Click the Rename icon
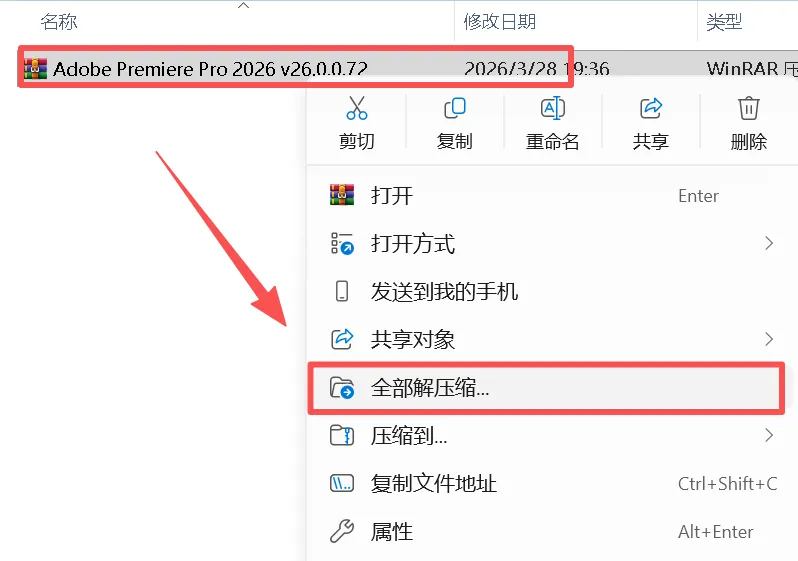This screenshot has height=561, width=798. pyautogui.click(x=552, y=108)
